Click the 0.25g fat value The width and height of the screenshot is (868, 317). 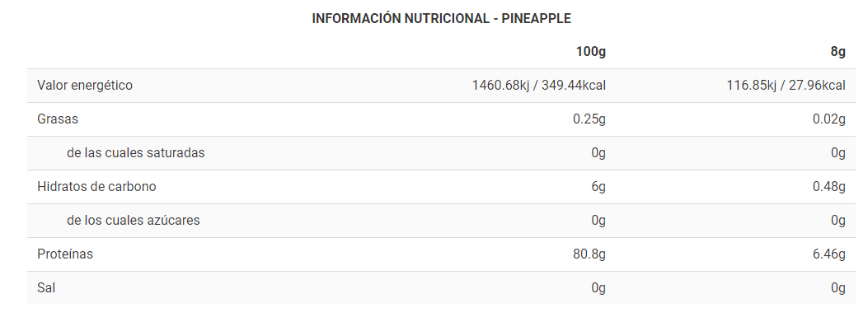click(589, 119)
